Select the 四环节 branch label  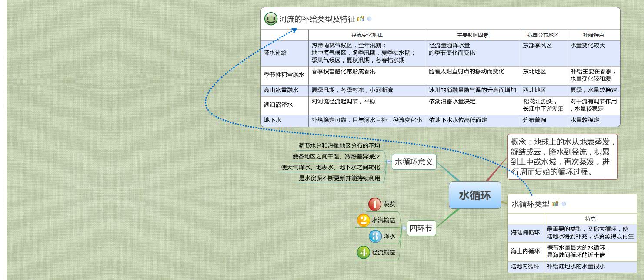click(420, 228)
